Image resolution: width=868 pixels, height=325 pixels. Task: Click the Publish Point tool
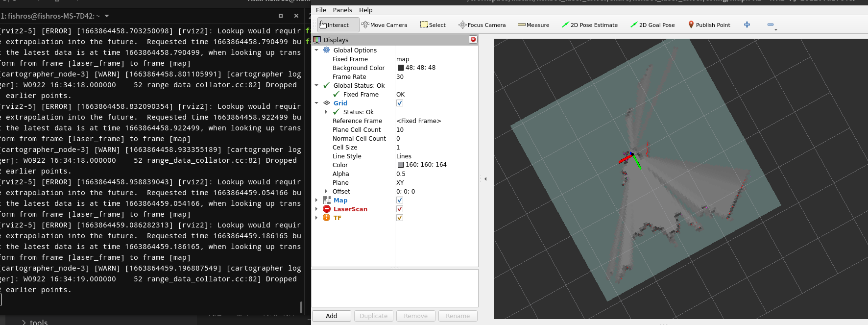[709, 25]
